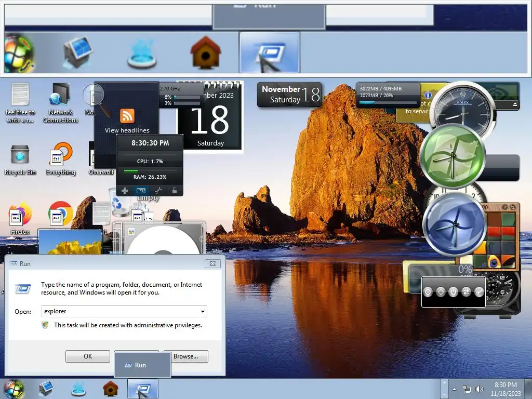Open the Chrome desktop shortcut
This screenshot has width=532, height=399.
click(x=60, y=214)
